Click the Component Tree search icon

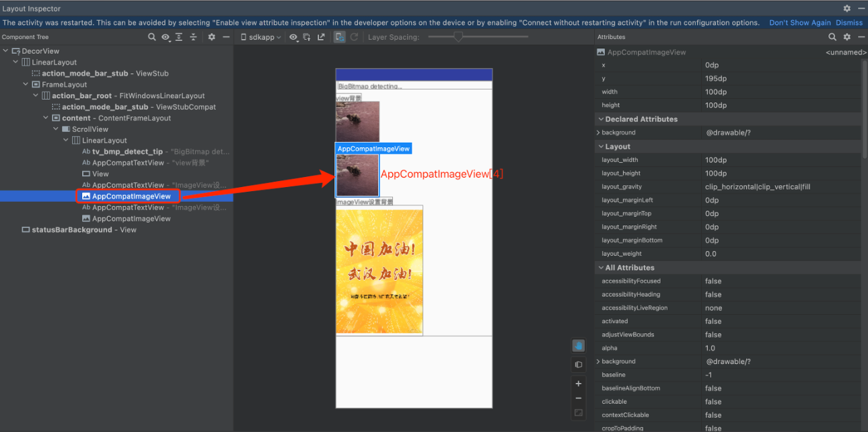coord(152,37)
